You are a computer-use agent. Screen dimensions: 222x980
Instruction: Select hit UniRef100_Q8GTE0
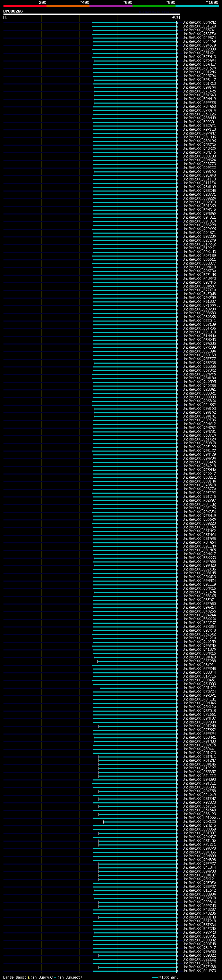point(199,34)
